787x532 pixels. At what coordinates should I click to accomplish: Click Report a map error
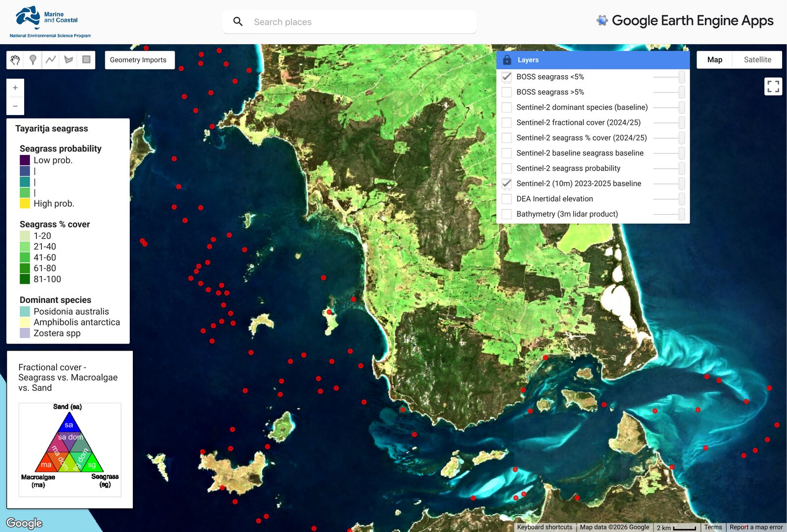click(756, 527)
